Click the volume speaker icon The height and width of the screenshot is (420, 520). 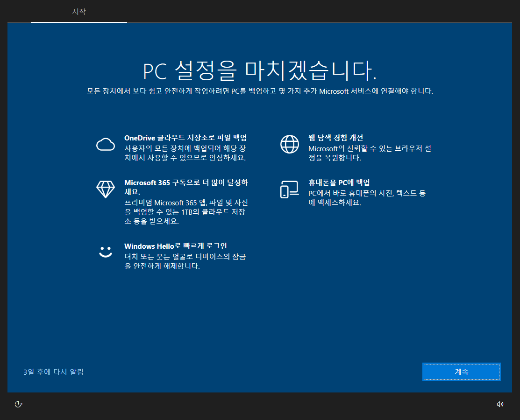click(500, 404)
